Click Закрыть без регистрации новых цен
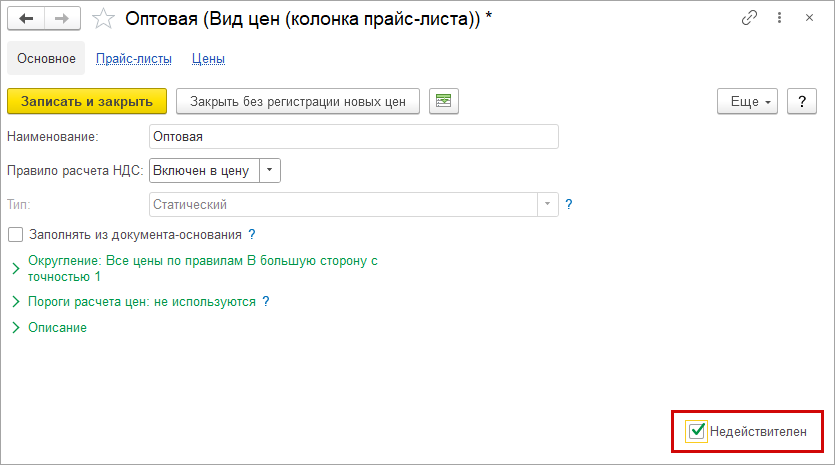Viewport: 835px width, 465px height. [x=298, y=101]
